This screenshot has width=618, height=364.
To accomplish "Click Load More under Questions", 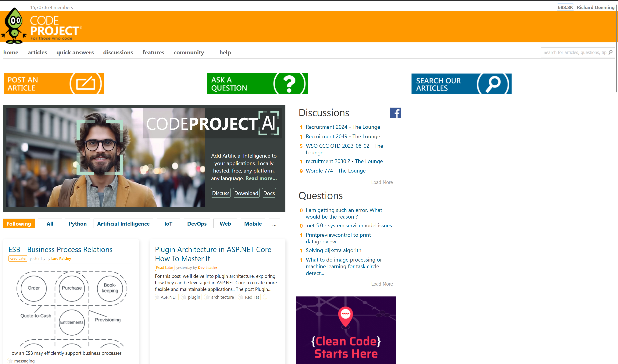I will click(x=382, y=284).
